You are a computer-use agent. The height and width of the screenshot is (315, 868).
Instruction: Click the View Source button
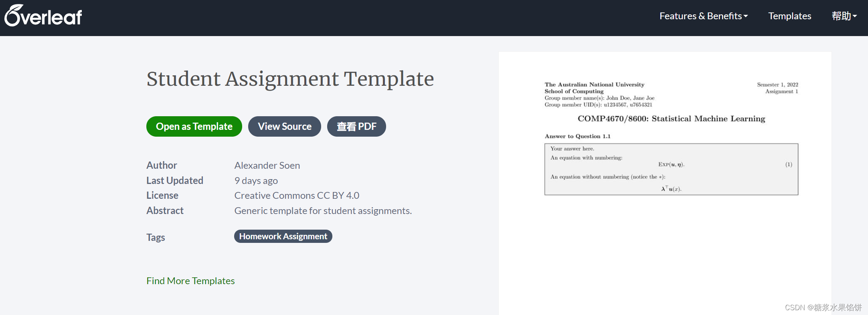point(285,126)
